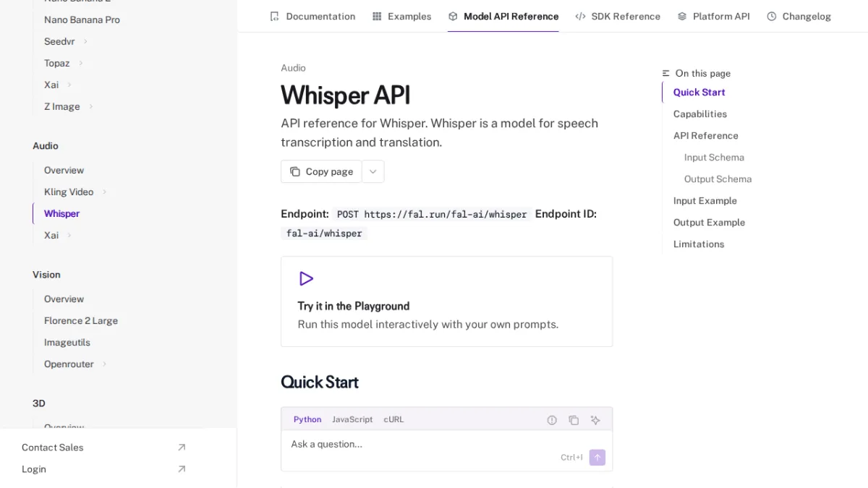868x488 pixels.
Task: Expand the Seedvr sidebar item
Action: pyautogui.click(x=85, y=41)
